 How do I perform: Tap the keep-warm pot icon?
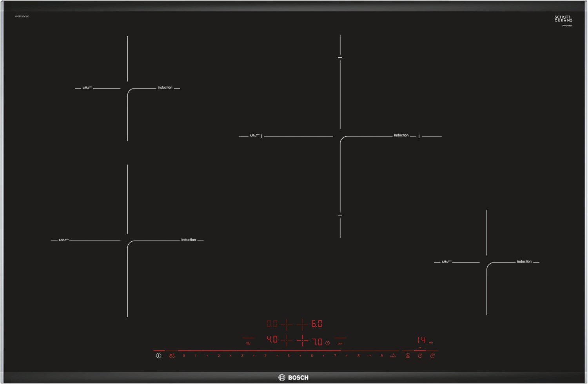click(x=248, y=343)
